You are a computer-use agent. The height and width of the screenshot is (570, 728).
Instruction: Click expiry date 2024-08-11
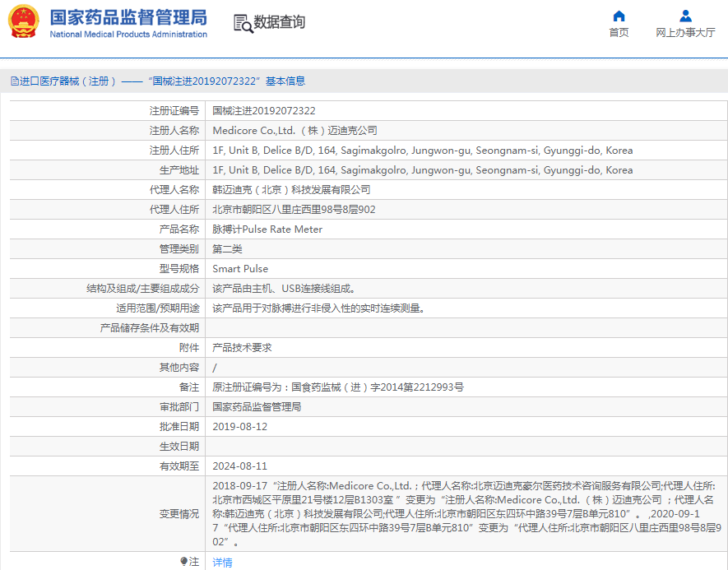[239, 466]
